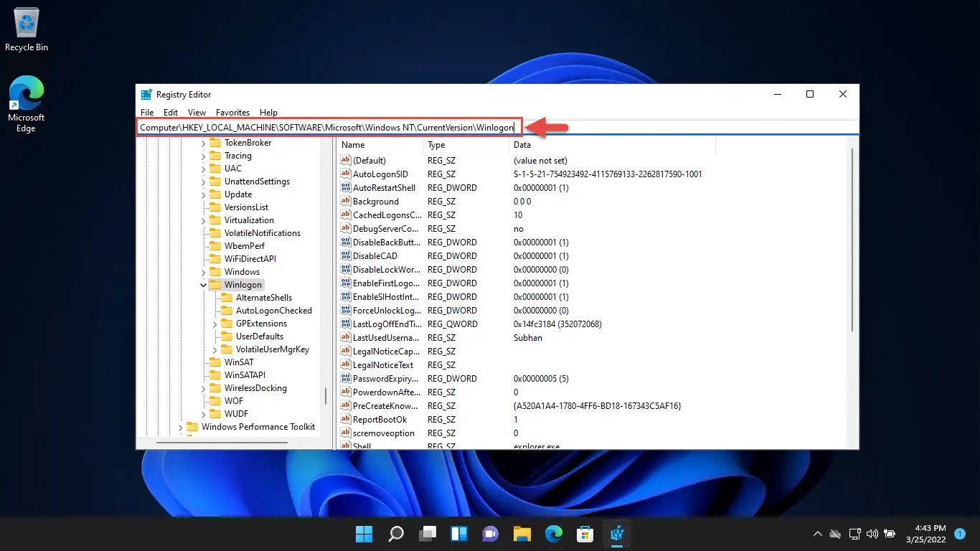Click the AutoRestartShell DWORD value icon
980x551 pixels.
[345, 188]
